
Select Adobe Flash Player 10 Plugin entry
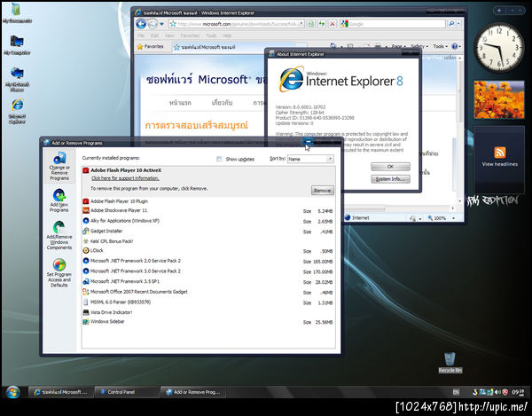pyautogui.click(x=208, y=201)
